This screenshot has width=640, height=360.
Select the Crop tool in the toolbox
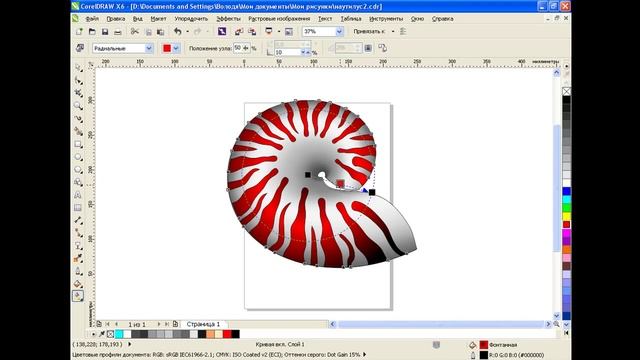[x=78, y=93]
